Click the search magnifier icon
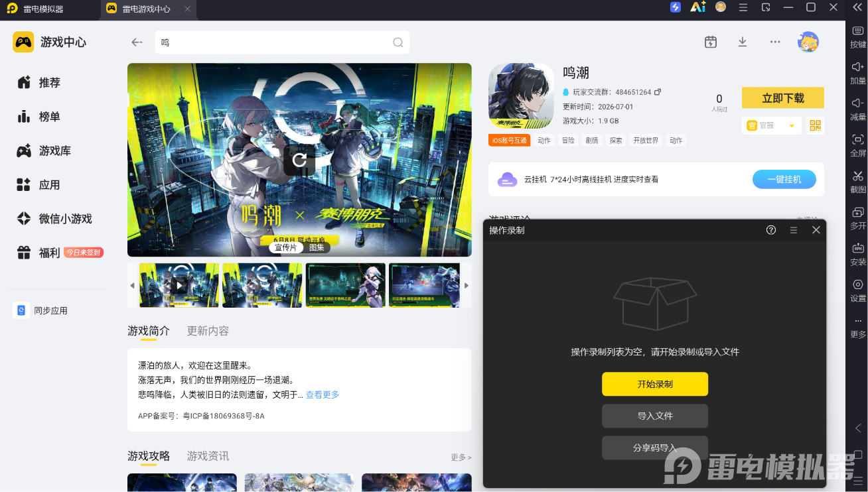This screenshot has width=868, height=492. coord(398,42)
